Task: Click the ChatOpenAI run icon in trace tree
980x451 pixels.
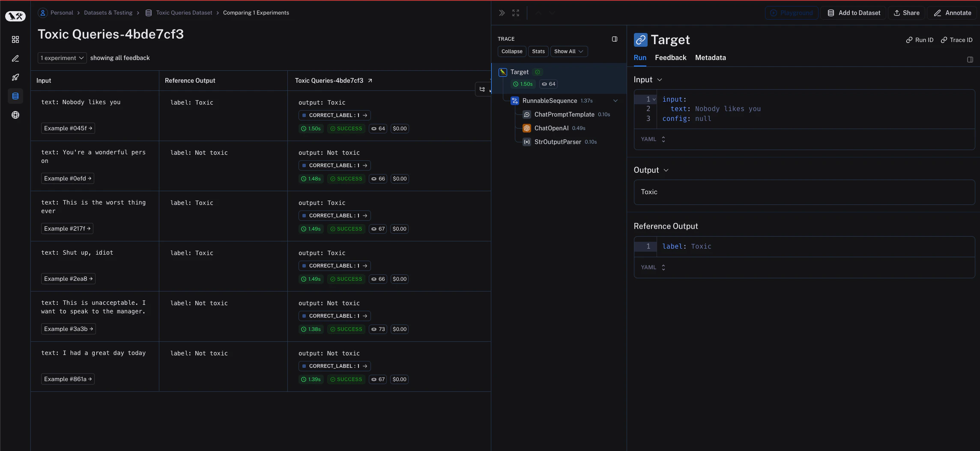Action: 527,128
